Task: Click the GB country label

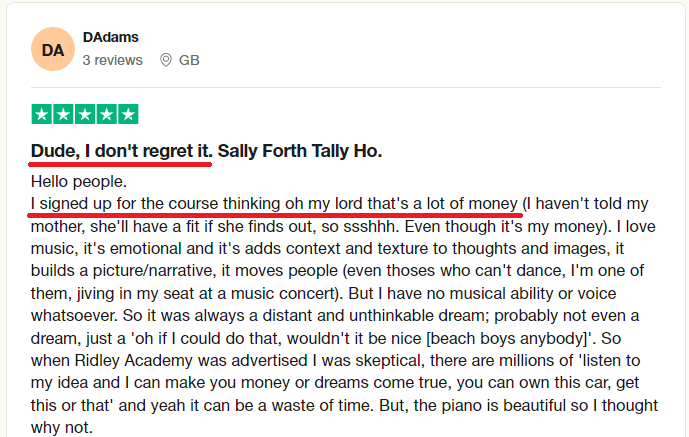Action: (x=189, y=60)
